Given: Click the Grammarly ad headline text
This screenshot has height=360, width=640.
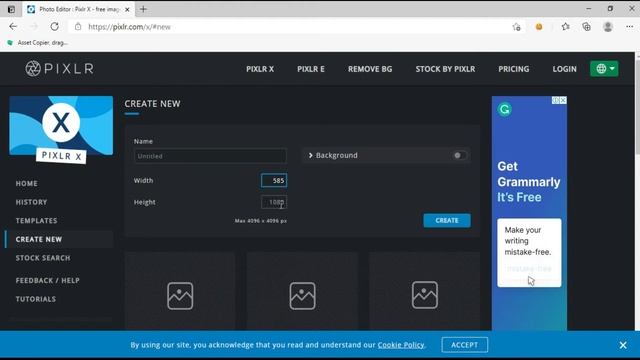Looking at the screenshot, I should tap(529, 182).
